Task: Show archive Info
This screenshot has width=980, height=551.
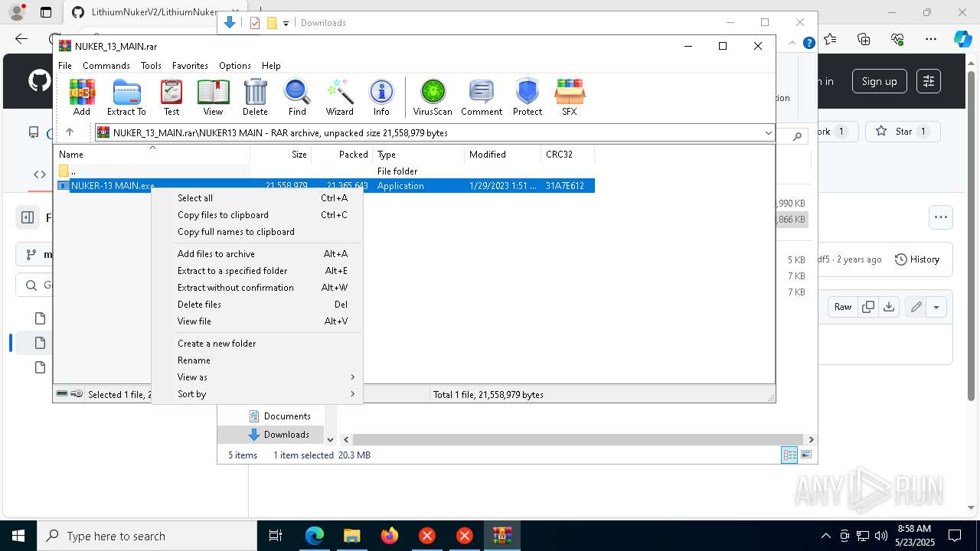Action: coord(381,97)
